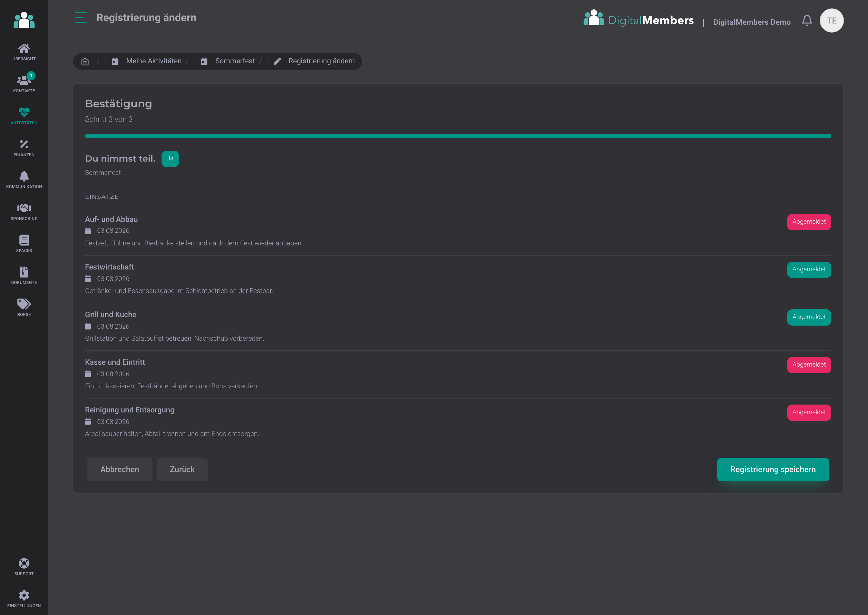Click the notification bell in header
The width and height of the screenshot is (868, 615).
[x=807, y=20]
